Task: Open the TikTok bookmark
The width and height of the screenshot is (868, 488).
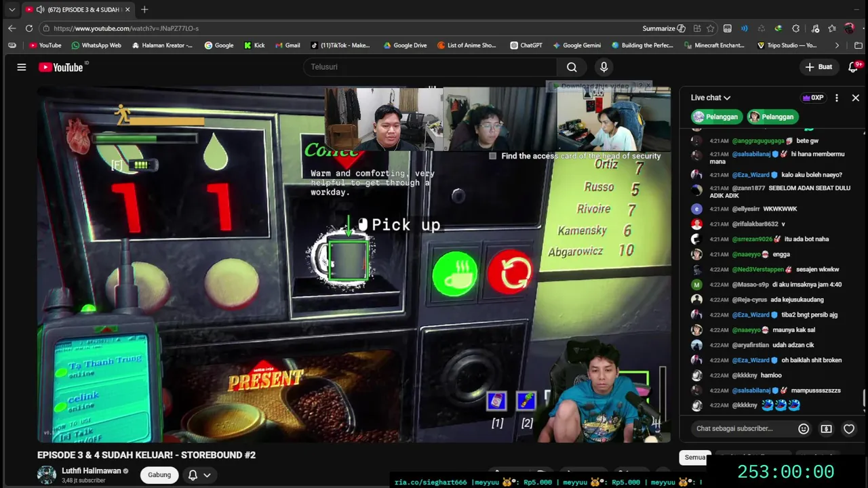Action: (340, 45)
